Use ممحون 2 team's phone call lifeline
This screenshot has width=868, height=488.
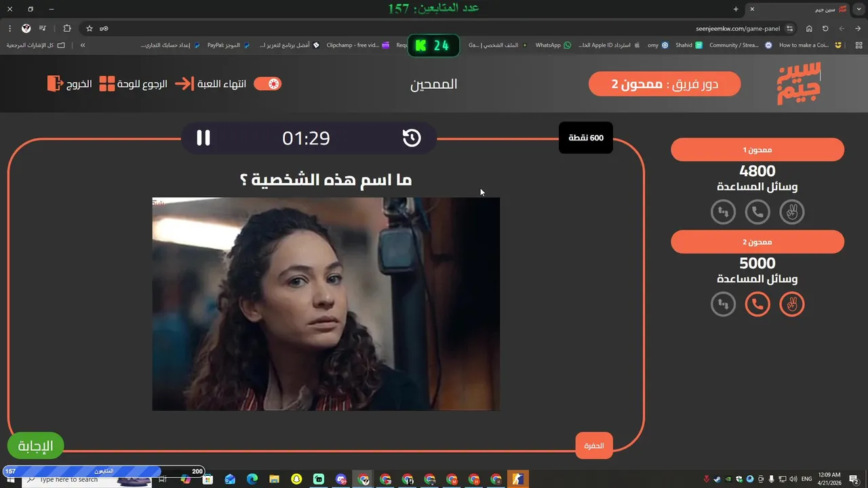(x=757, y=304)
